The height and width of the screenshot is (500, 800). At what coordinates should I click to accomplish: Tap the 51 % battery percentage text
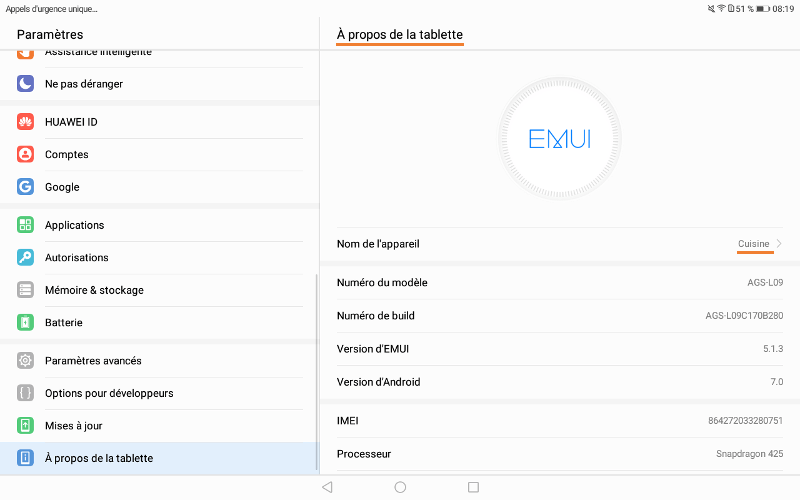point(744,9)
